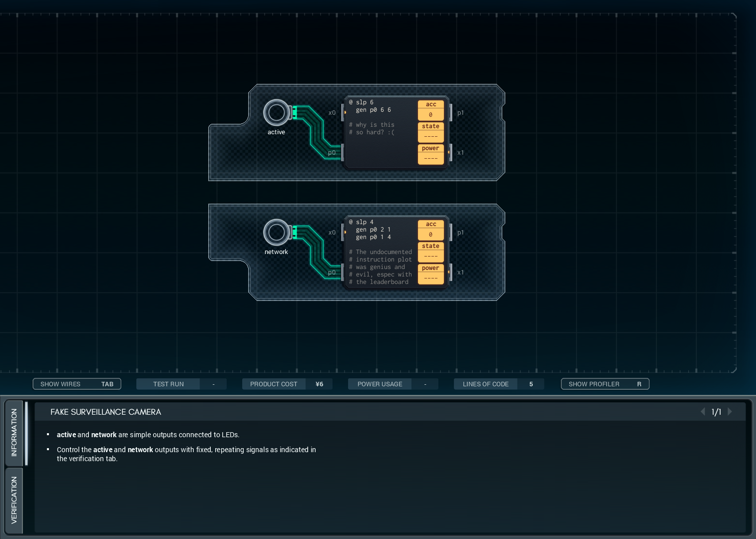This screenshot has height=539, width=756.
Task: Select the acc register on the top microcontroller
Action: click(430, 110)
